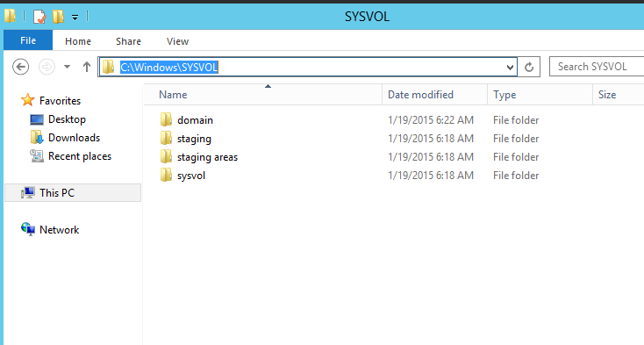644x345 pixels.
Task: Click in the Search SYSVOL box
Action: [597, 67]
